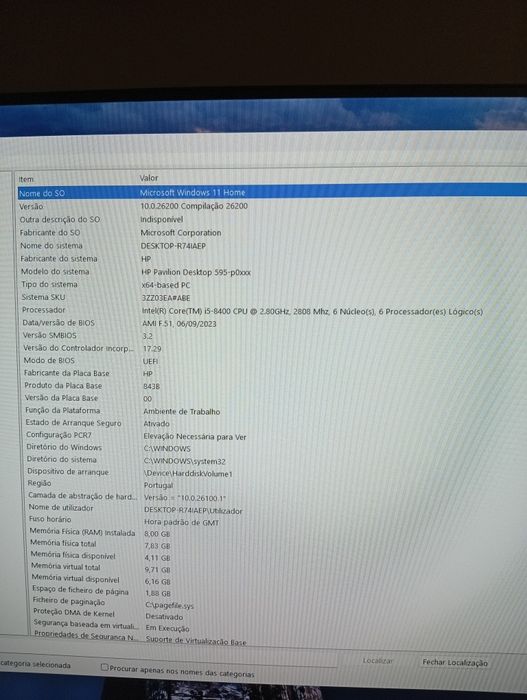Image resolution: width=527 pixels, height=700 pixels.
Task: Select 'Tipo do sistema' row
Action: tap(50, 284)
